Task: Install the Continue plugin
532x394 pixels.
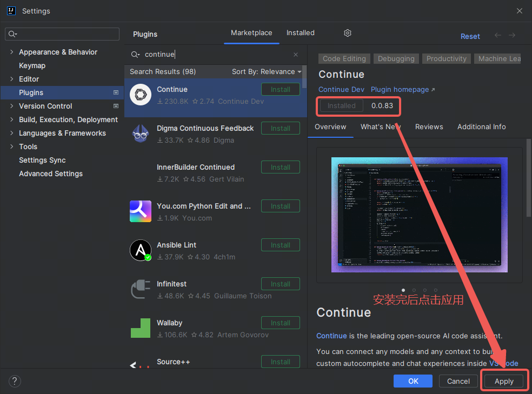Action: 281,90
